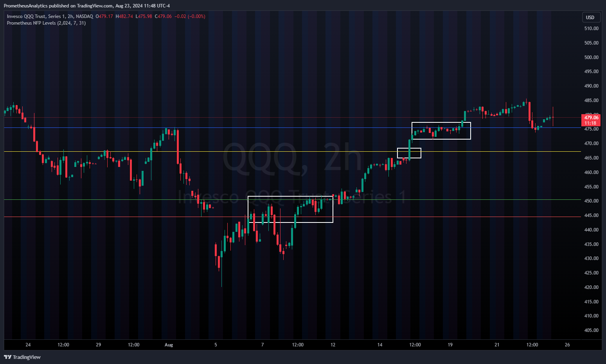Click the current price label 479.06

tap(591, 117)
